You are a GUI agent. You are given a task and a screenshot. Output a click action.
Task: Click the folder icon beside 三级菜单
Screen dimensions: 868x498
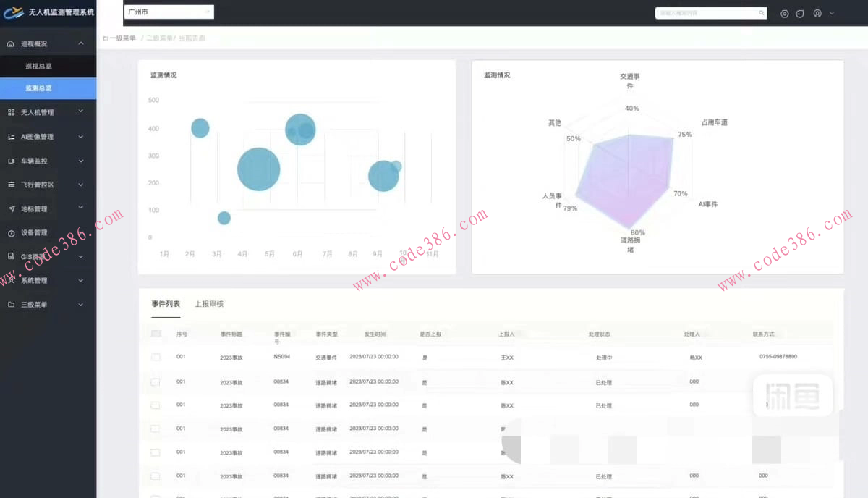pyautogui.click(x=11, y=305)
